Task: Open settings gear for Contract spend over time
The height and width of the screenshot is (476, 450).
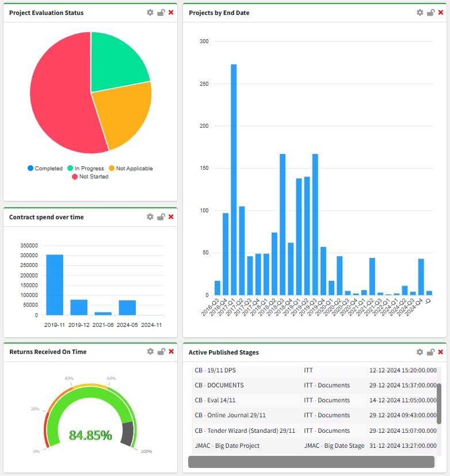Action: tap(150, 217)
